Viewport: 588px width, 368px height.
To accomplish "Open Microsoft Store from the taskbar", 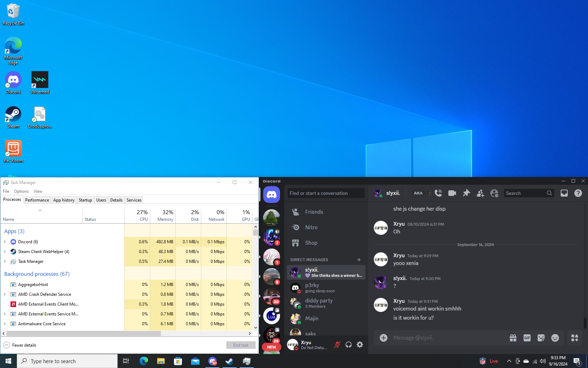I will click(x=178, y=361).
